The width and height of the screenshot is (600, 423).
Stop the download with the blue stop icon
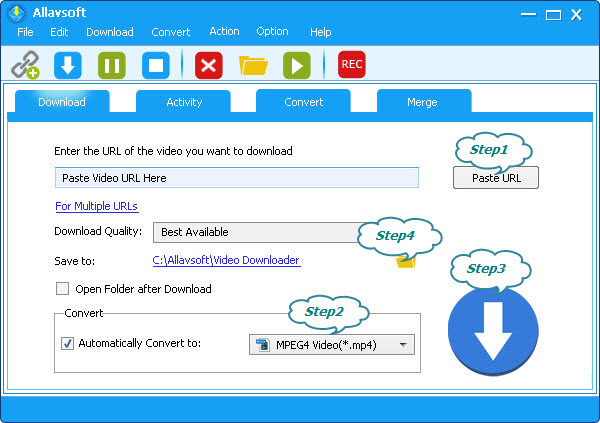pyautogui.click(x=156, y=65)
